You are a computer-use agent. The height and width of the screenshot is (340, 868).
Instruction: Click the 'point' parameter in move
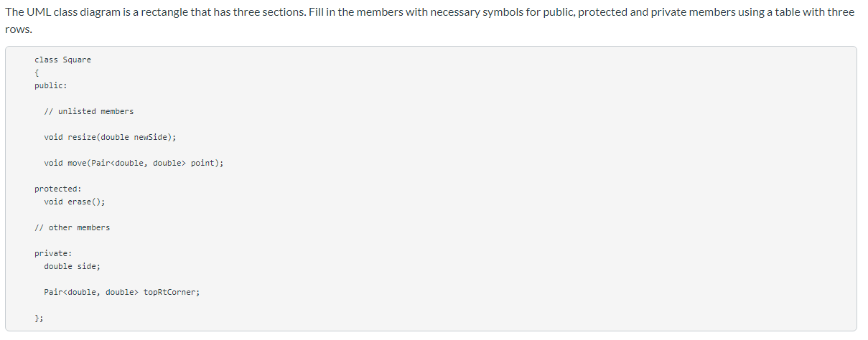click(203, 163)
